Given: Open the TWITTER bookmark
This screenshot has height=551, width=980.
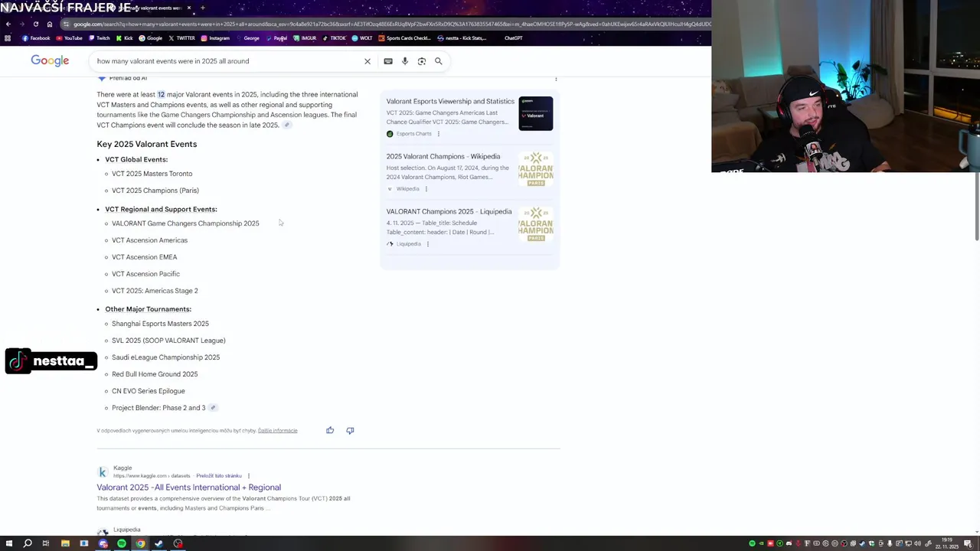Looking at the screenshot, I should (181, 38).
